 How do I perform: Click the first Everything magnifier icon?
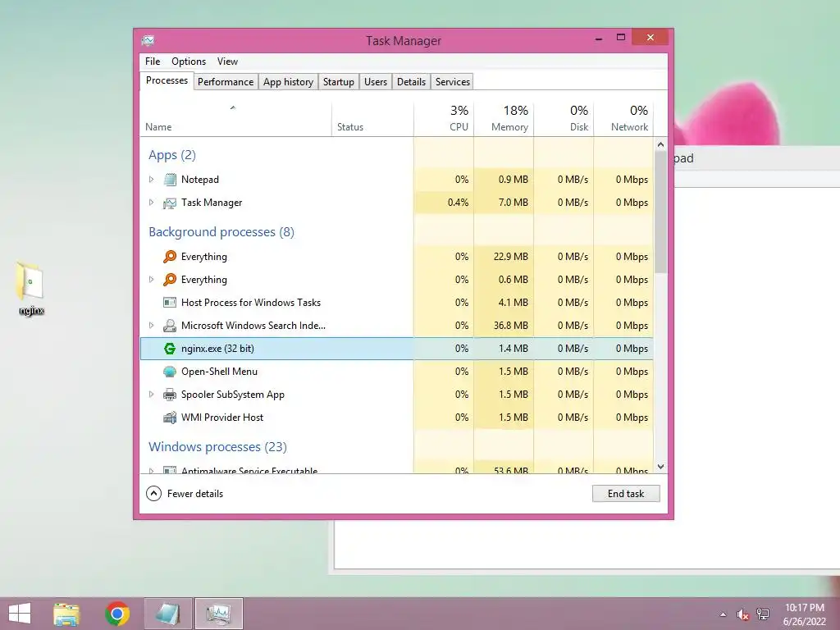(x=170, y=257)
